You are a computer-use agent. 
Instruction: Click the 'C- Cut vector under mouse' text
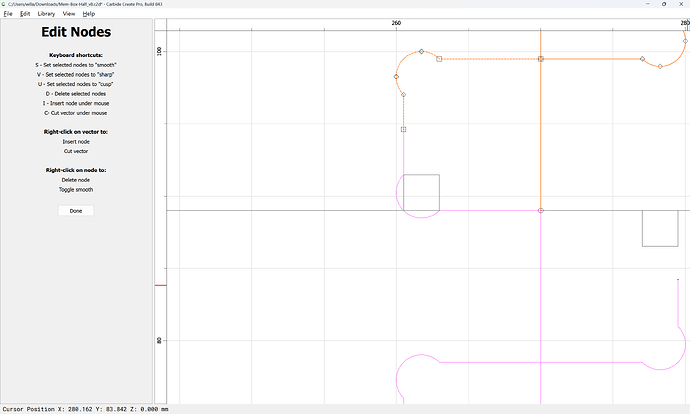pyautogui.click(x=76, y=113)
